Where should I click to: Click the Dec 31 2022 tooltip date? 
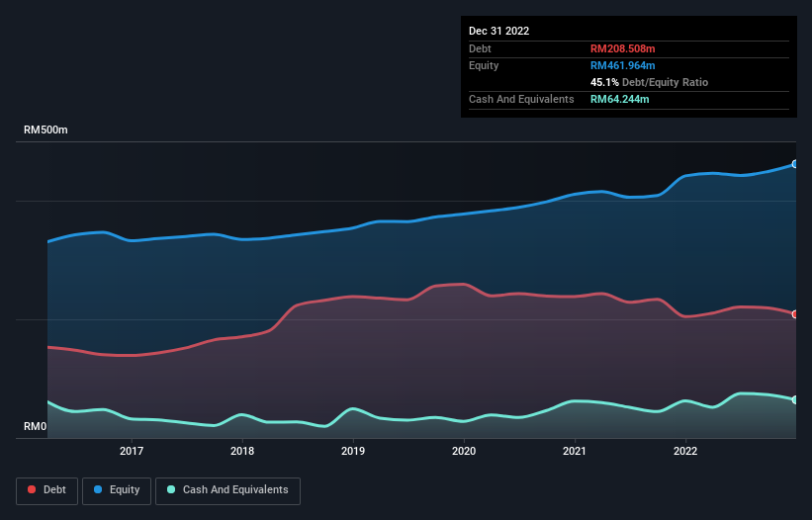pos(499,31)
